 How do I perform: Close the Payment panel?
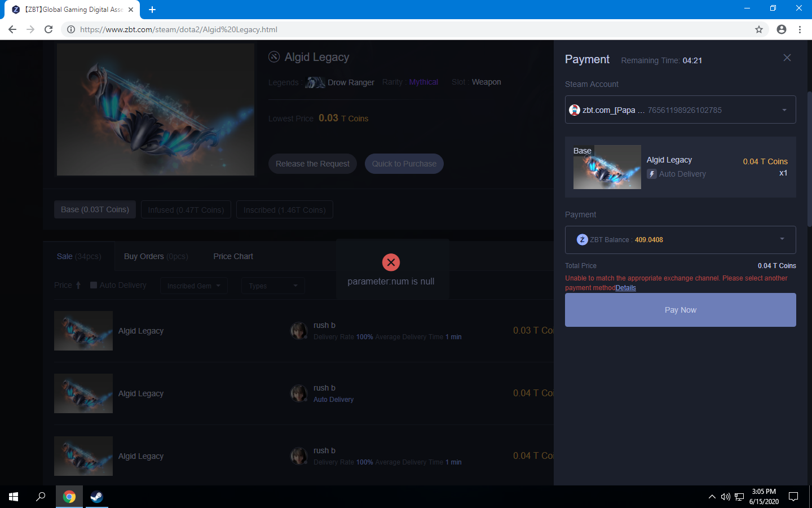coord(787,58)
